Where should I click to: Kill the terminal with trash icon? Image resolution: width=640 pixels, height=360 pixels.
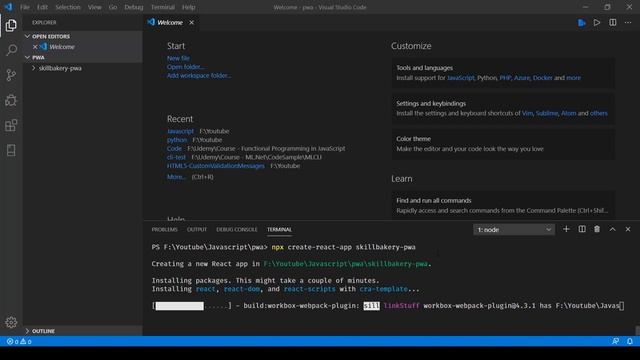(597, 229)
